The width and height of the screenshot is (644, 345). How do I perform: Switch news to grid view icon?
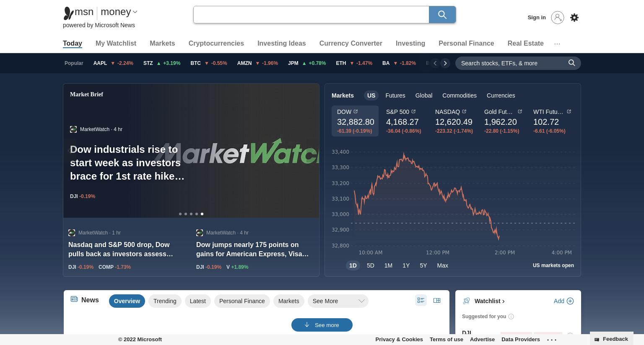[x=437, y=300]
